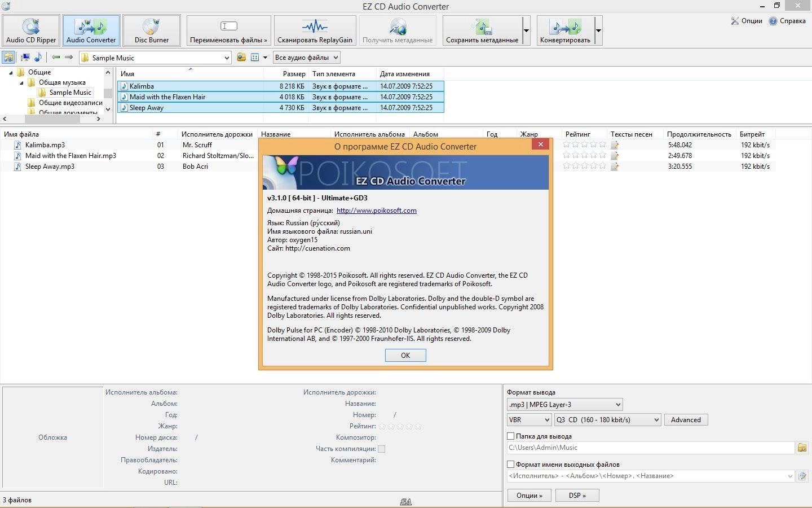The height and width of the screenshot is (508, 812).
Task: Open the Переименовать файлы tool
Action: point(228,30)
